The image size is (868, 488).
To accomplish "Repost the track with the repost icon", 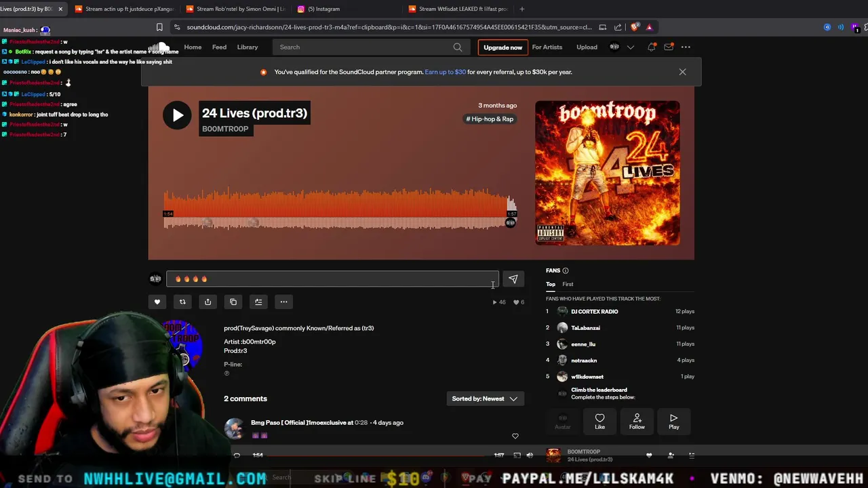I will point(182,302).
